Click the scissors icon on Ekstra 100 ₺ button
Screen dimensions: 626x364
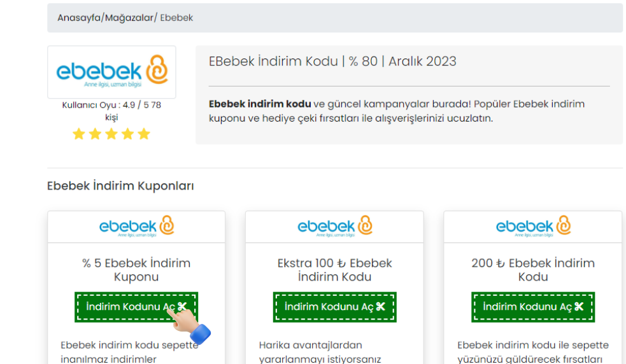(x=381, y=307)
